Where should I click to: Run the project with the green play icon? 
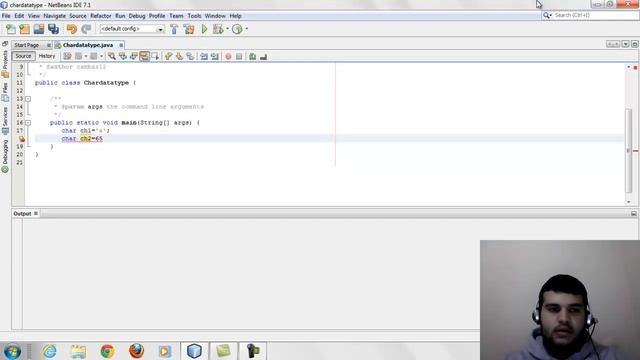click(x=204, y=29)
